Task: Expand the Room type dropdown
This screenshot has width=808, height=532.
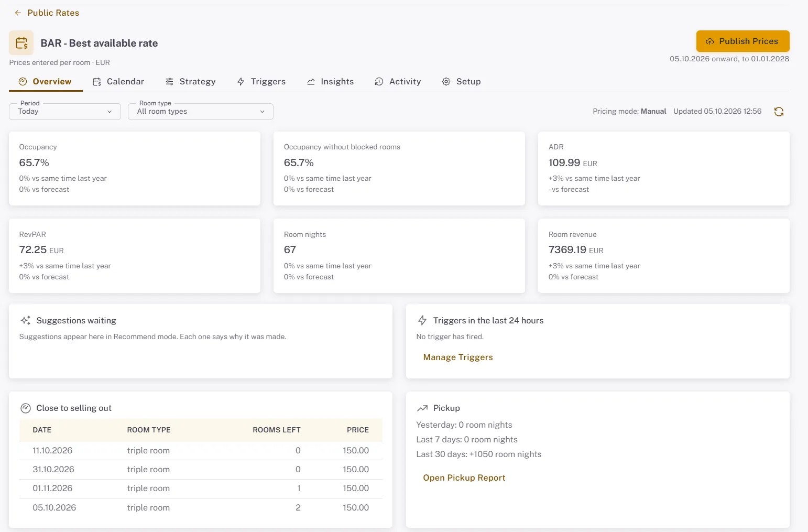Action: coord(201,112)
